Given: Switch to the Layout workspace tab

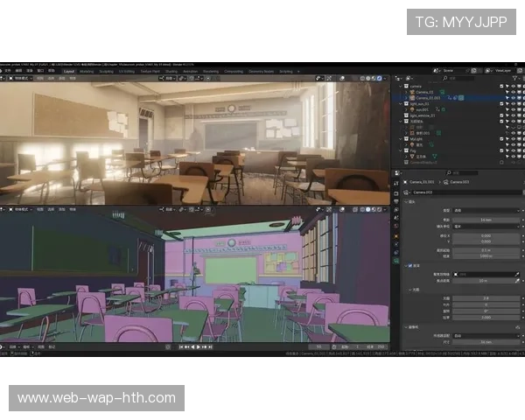Looking at the screenshot, I should pos(67,71).
